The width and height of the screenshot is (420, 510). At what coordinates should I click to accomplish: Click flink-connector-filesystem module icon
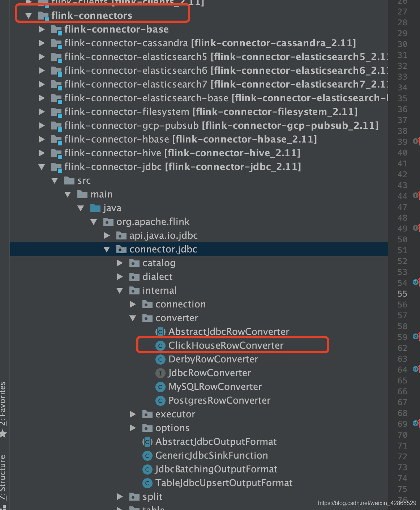click(x=56, y=112)
